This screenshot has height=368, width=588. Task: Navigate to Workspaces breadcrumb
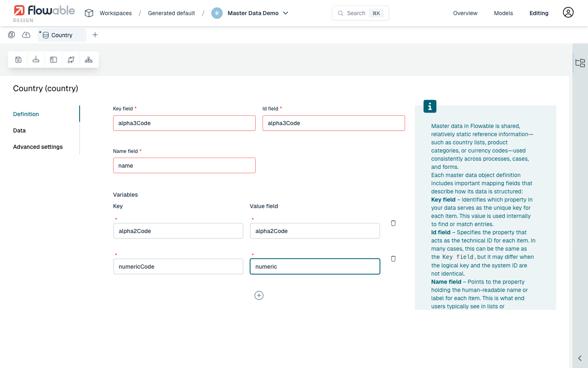coord(116,13)
